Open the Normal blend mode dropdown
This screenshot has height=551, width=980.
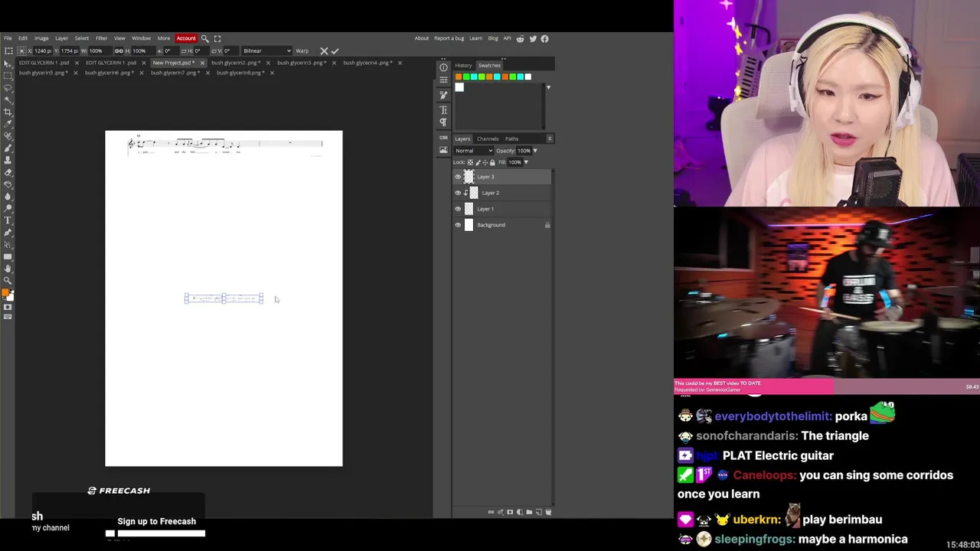click(474, 151)
